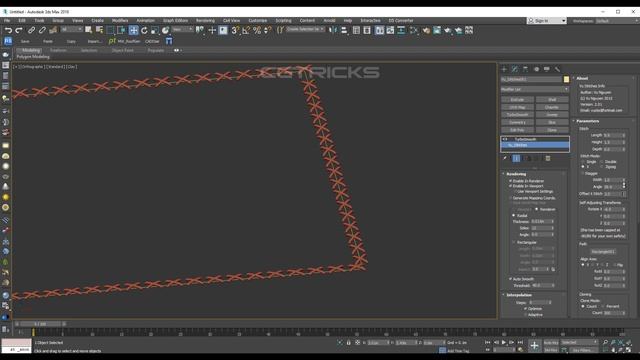Screen dimensions: 640x360
Task: Click the TurboSmooth modifier button
Action: [x=517, y=115]
